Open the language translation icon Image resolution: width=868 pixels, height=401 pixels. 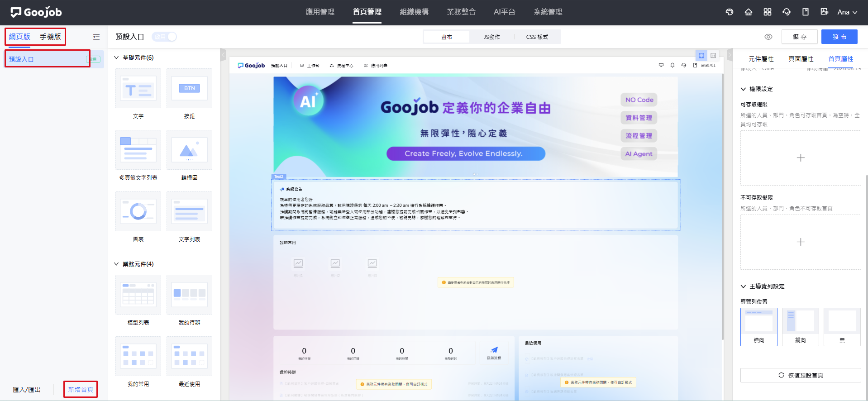pyautogui.click(x=825, y=12)
